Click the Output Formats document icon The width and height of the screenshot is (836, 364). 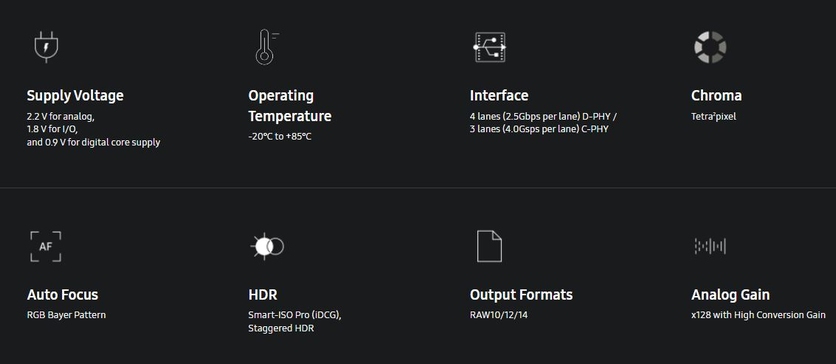(489, 246)
